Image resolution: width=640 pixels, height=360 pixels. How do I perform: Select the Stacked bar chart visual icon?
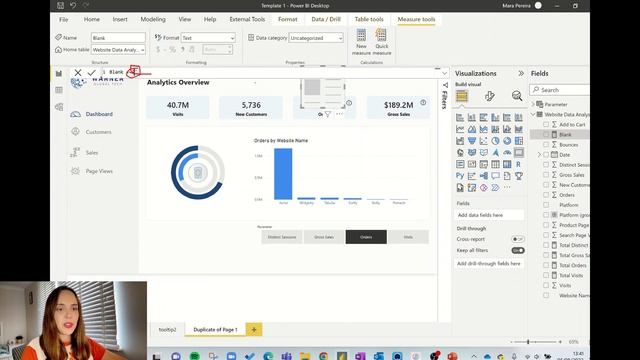pyautogui.click(x=460, y=118)
